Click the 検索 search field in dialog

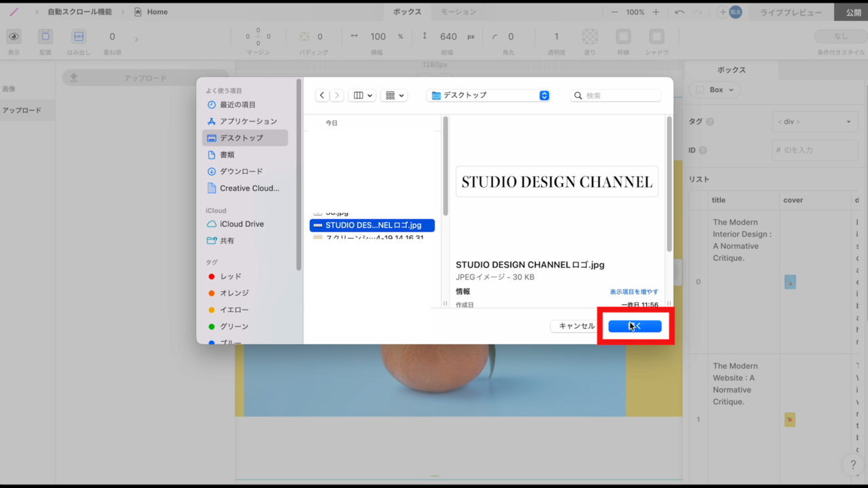point(616,96)
